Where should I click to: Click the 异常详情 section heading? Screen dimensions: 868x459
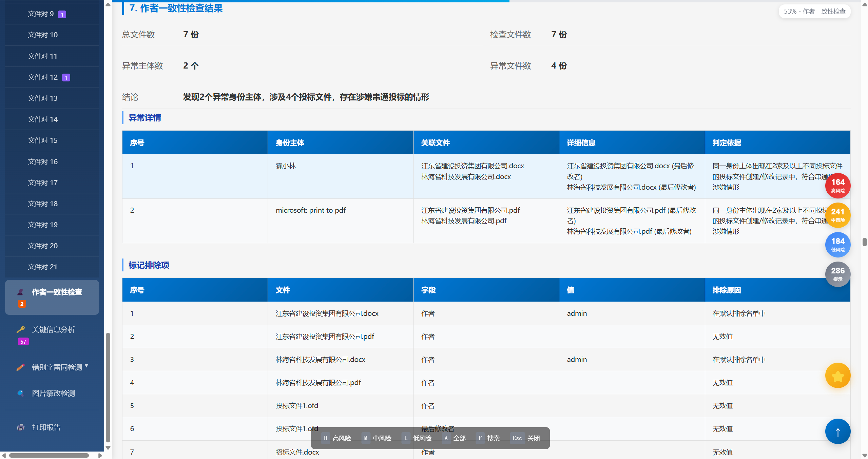pos(145,118)
